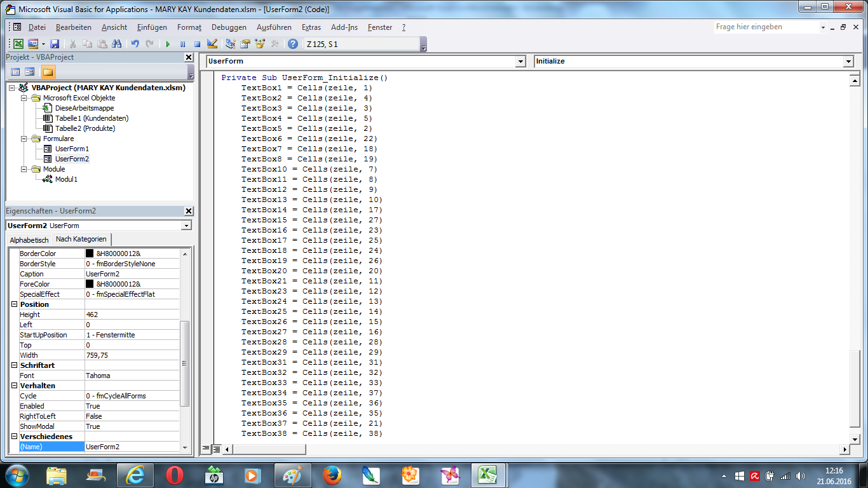Pause execution with the Break icon
The image size is (868, 488).
[182, 44]
